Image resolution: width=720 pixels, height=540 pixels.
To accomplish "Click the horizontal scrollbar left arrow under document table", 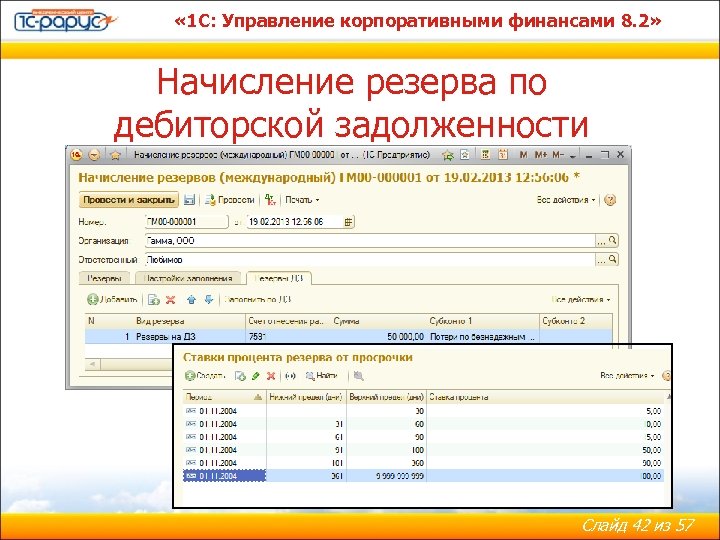I will (93, 364).
